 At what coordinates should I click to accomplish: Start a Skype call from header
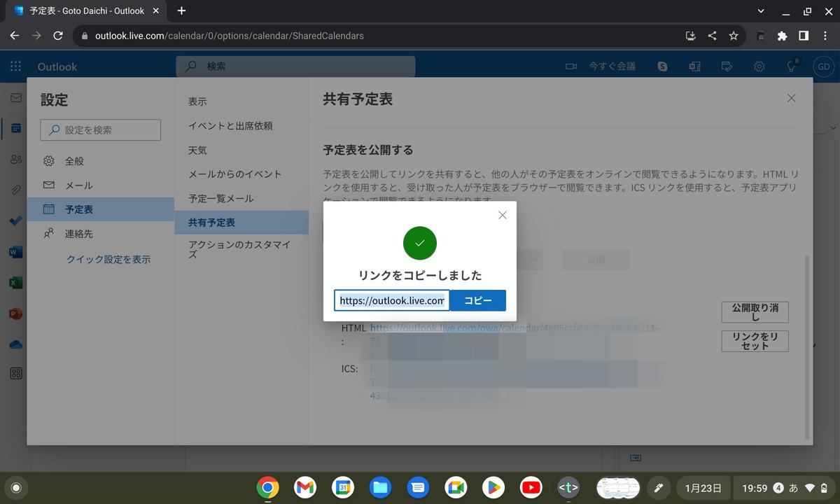point(662,66)
